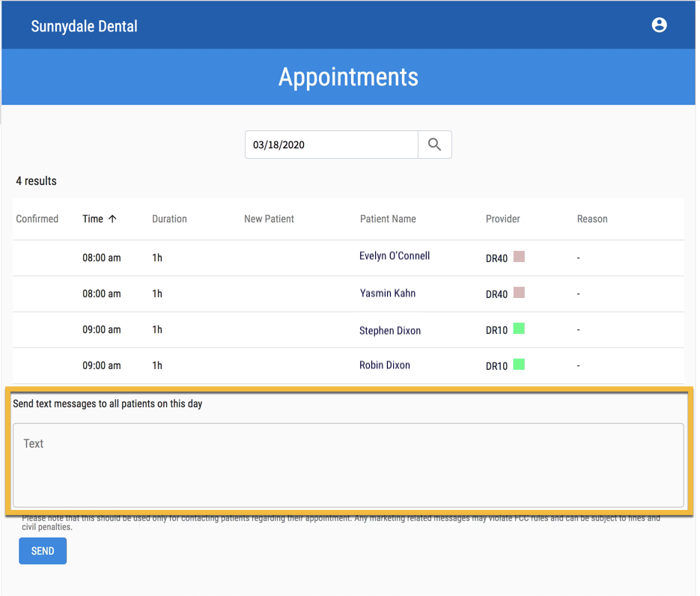Sort by Provider column header
The width and height of the screenshot is (700, 596).
[502, 219]
